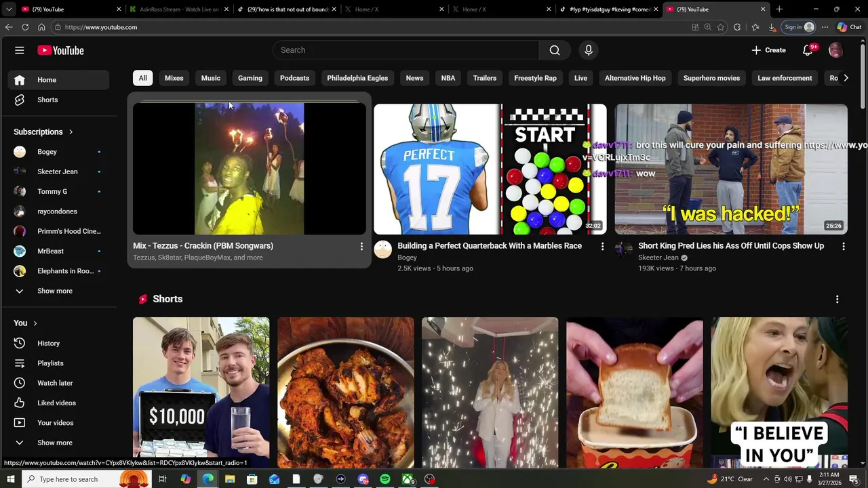Select the News filter chip
The image size is (868, 488).
click(414, 78)
